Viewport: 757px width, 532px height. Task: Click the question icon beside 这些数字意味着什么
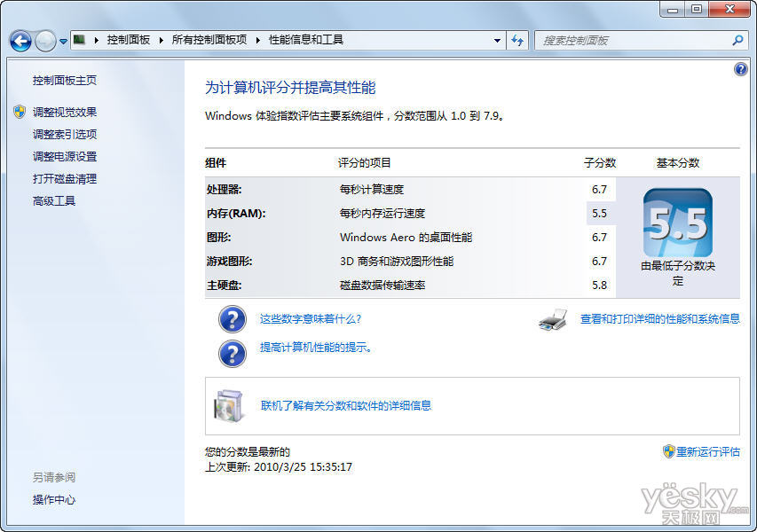point(233,319)
